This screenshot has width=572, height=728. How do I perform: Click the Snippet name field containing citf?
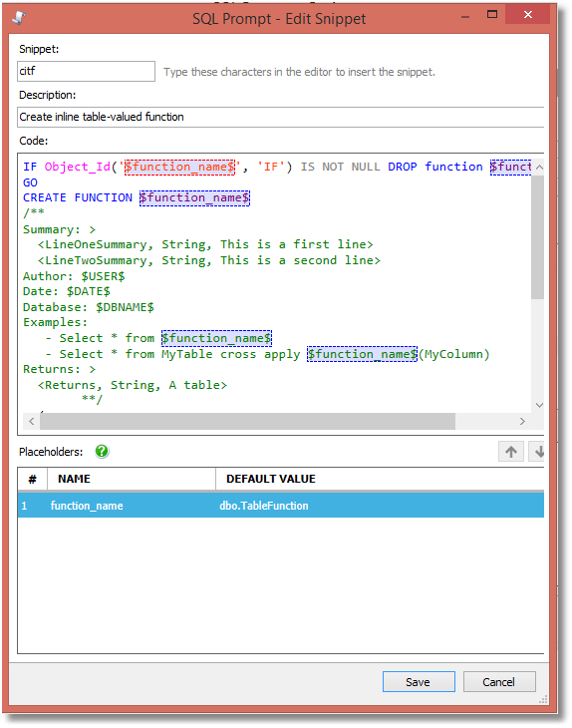(87, 71)
